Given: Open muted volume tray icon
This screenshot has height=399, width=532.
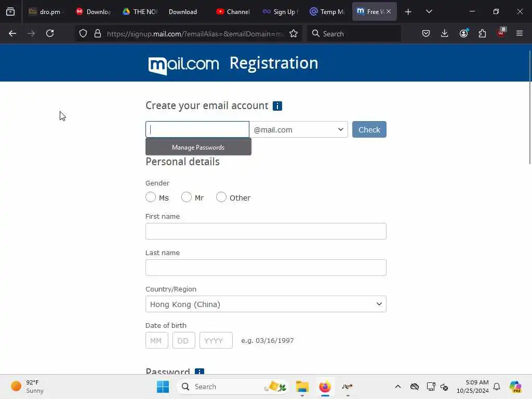Looking at the screenshot, I should click(x=444, y=387).
